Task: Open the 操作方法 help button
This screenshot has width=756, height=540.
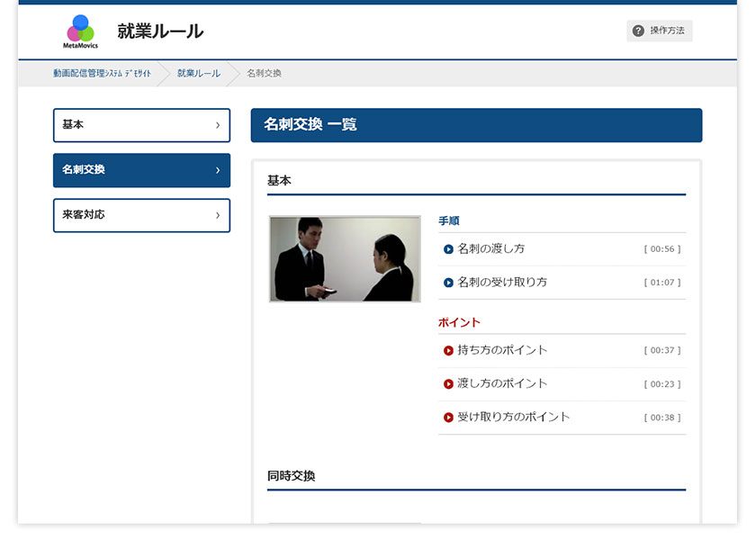Action: 659,31
